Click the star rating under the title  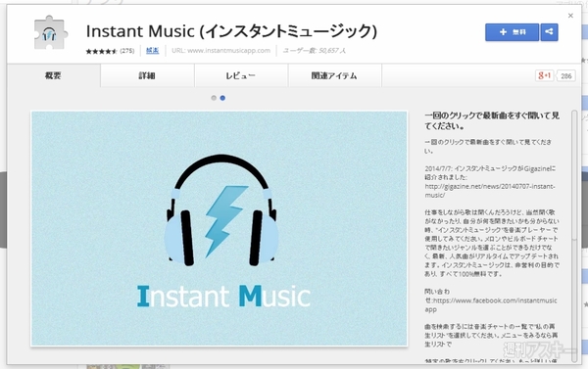tap(102, 51)
